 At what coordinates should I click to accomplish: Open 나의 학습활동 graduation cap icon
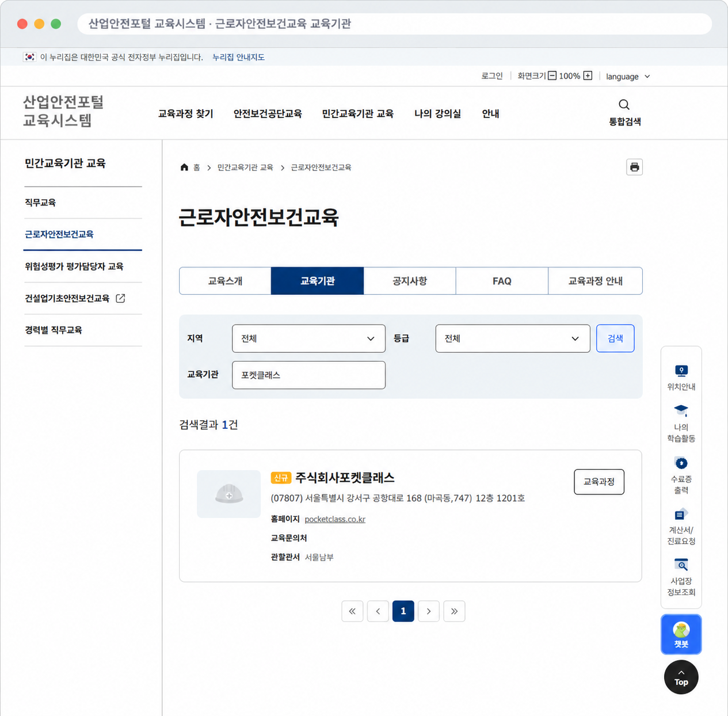(x=681, y=410)
